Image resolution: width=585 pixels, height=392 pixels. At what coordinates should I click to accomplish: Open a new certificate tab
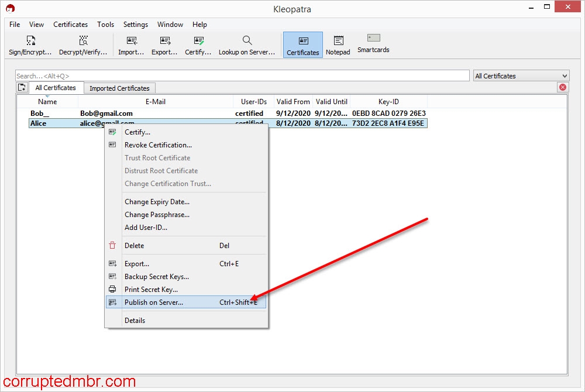click(x=22, y=87)
